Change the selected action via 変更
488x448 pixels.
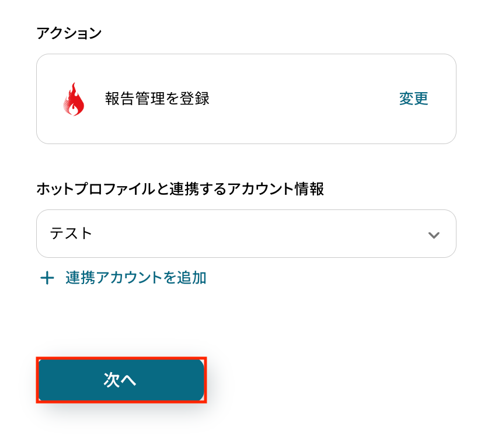(x=414, y=99)
